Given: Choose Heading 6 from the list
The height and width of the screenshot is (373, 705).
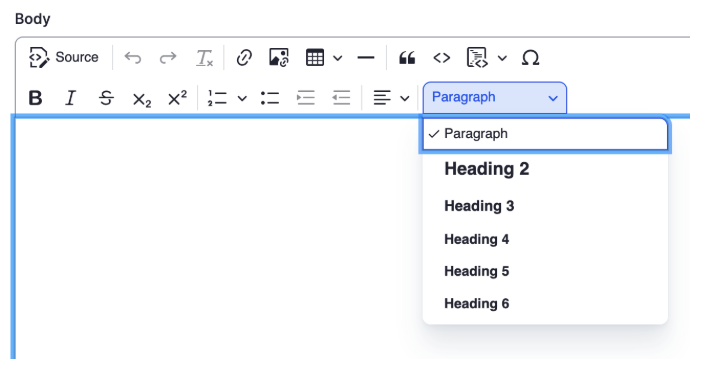Looking at the screenshot, I should tap(545, 303).
